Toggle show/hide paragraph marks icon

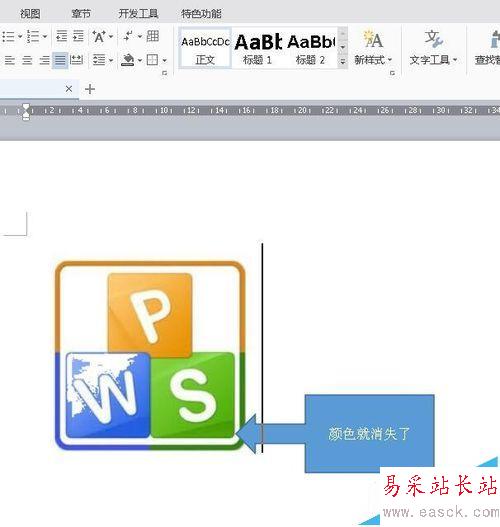[x=128, y=36]
